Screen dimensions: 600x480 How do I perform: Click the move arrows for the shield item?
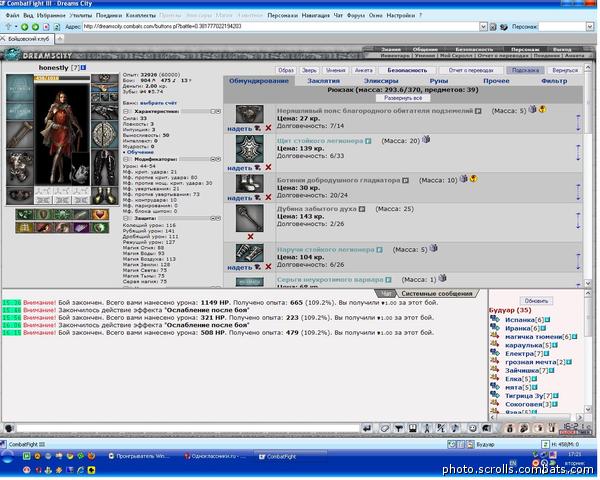(578, 153)
